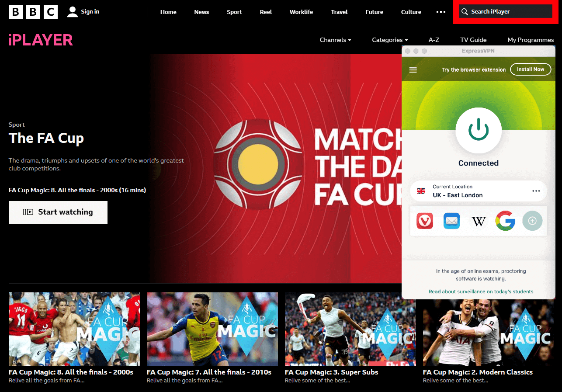This screenshot has height=392, width=562.
Task: Open Vivaldi shortcut in ExpressVPN
Action: [x=425, y=221]
